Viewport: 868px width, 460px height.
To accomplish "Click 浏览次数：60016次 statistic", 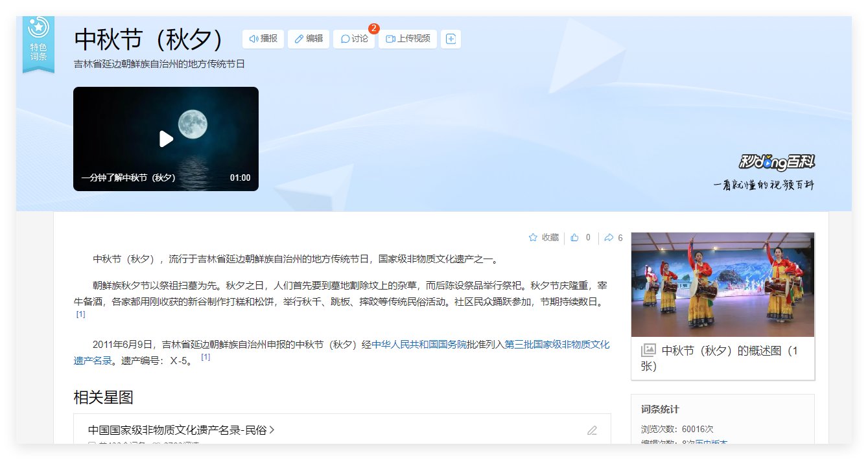I will [677, 429].
